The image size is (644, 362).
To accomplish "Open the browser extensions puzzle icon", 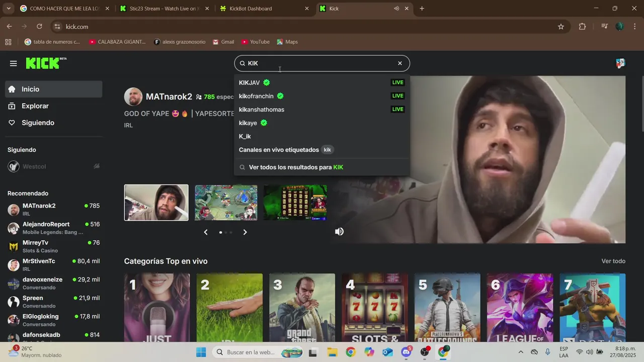I will click(582, 27).
